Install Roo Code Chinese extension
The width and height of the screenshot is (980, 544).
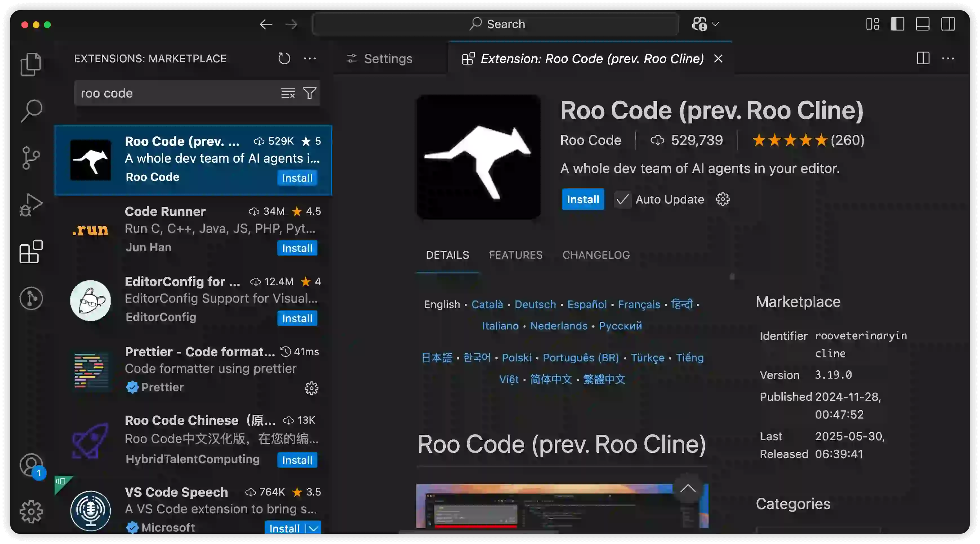tap(297, 460)
